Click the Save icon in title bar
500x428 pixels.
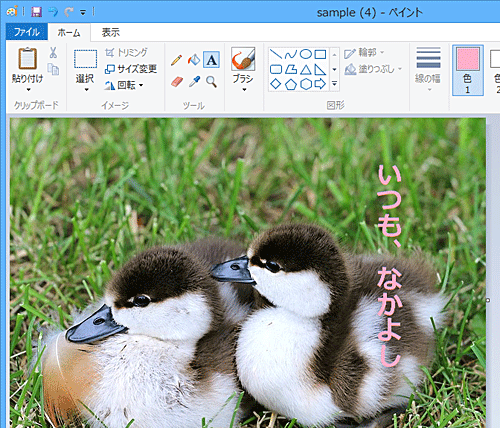37,12
